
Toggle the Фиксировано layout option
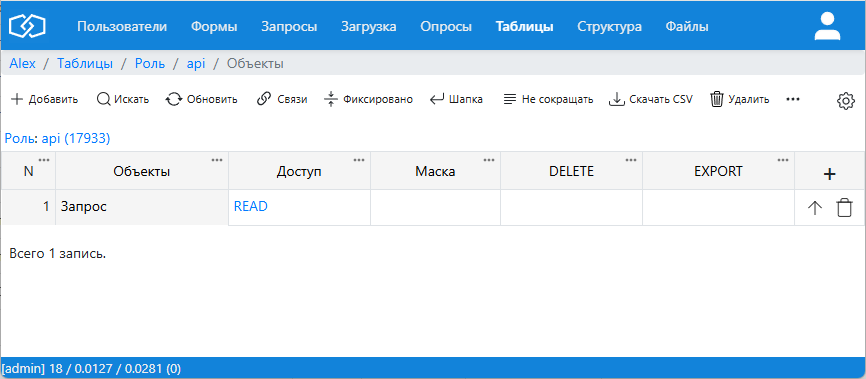pos(368,99)
